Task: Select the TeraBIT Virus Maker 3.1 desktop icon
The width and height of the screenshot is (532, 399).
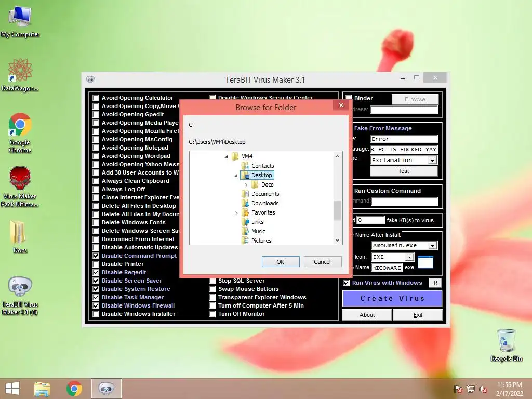Action: point(20,295)
